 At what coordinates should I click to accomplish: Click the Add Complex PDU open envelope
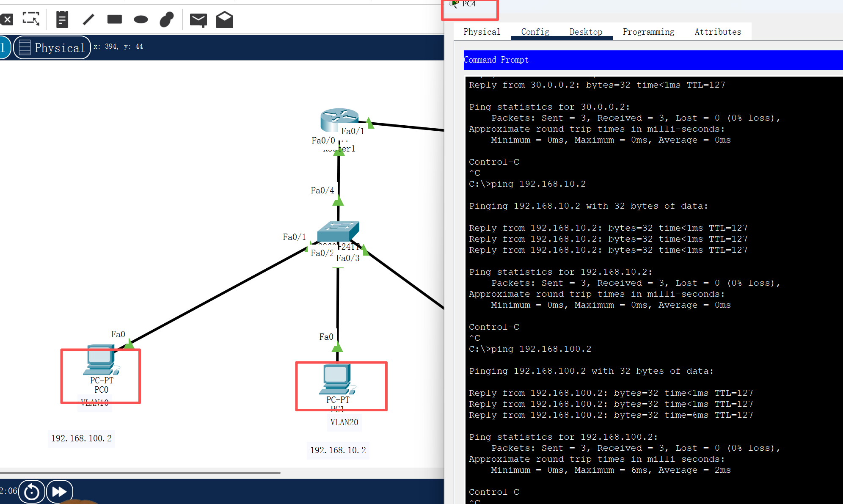tap(225, 19)
